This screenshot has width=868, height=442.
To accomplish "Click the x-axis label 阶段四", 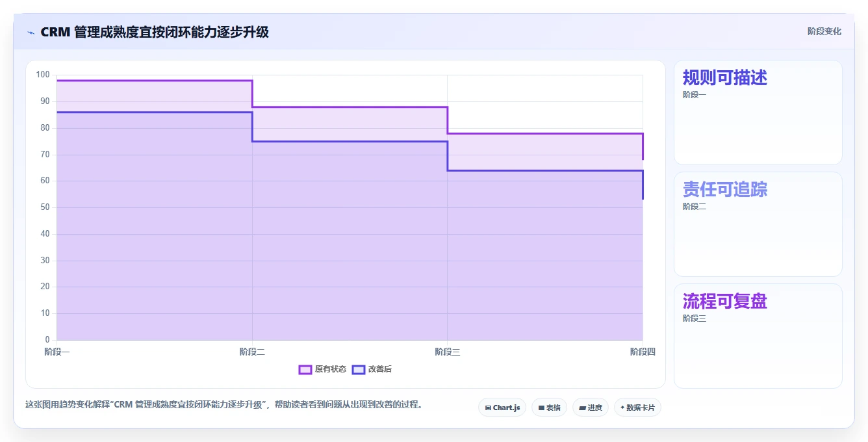I will pos(643,352).
